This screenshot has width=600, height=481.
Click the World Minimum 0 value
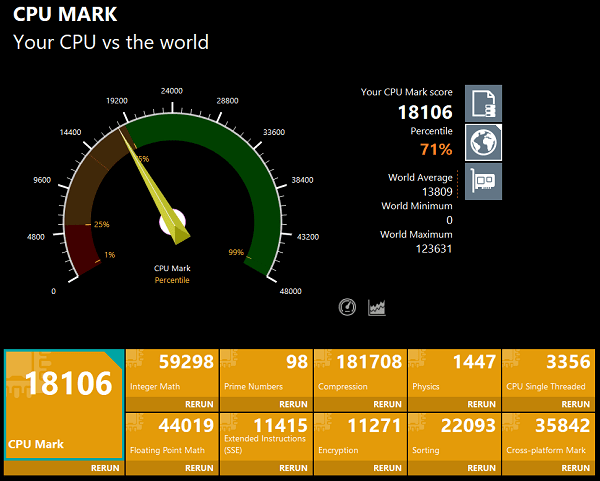449,220
